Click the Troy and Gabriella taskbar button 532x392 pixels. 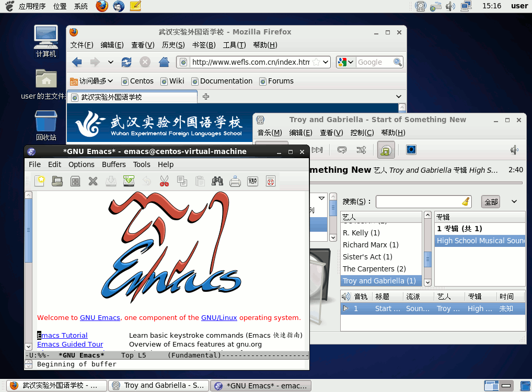[158, 386]
